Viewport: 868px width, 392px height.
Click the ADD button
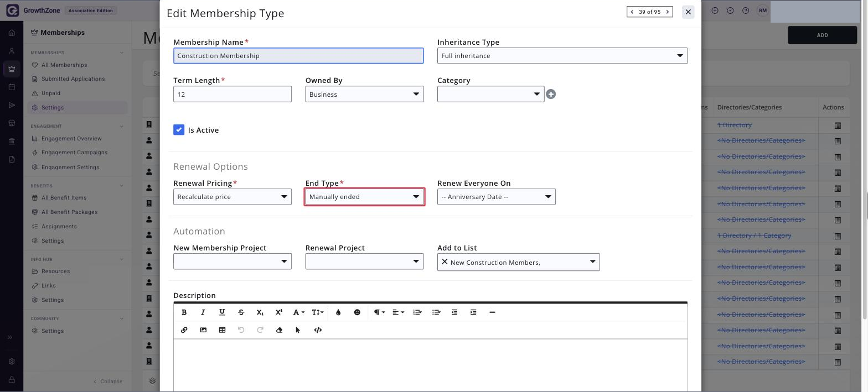[822, 35]
